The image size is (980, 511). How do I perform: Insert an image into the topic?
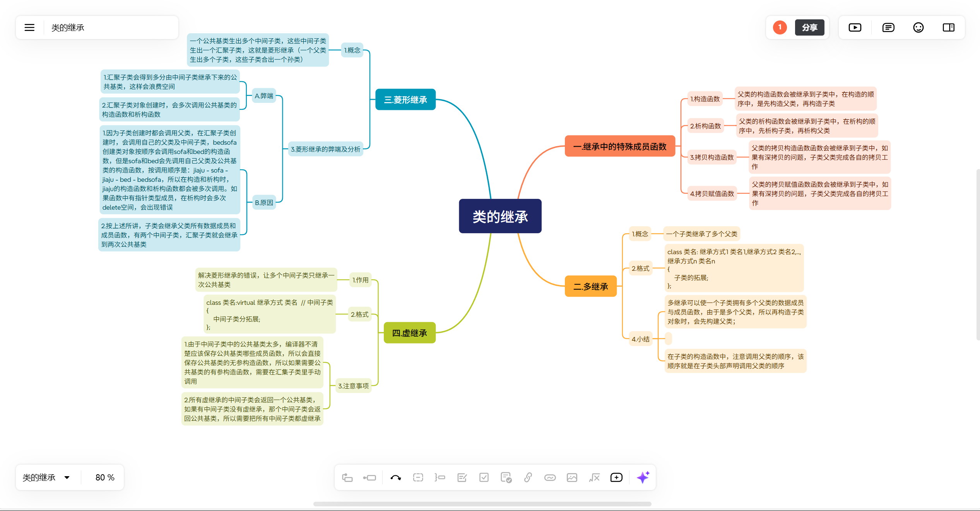572,477
